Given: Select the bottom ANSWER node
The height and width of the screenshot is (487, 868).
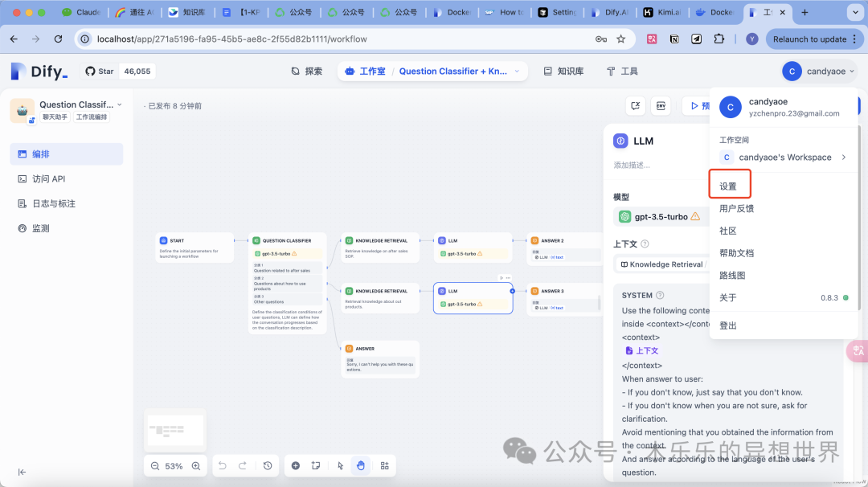Looking at the screenshot, I should 380,359.
